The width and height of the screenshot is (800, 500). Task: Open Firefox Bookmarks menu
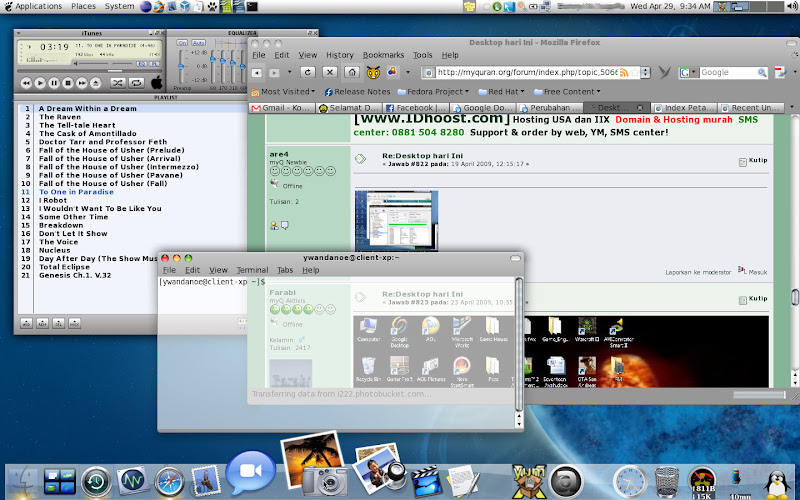tap(383, 55)
